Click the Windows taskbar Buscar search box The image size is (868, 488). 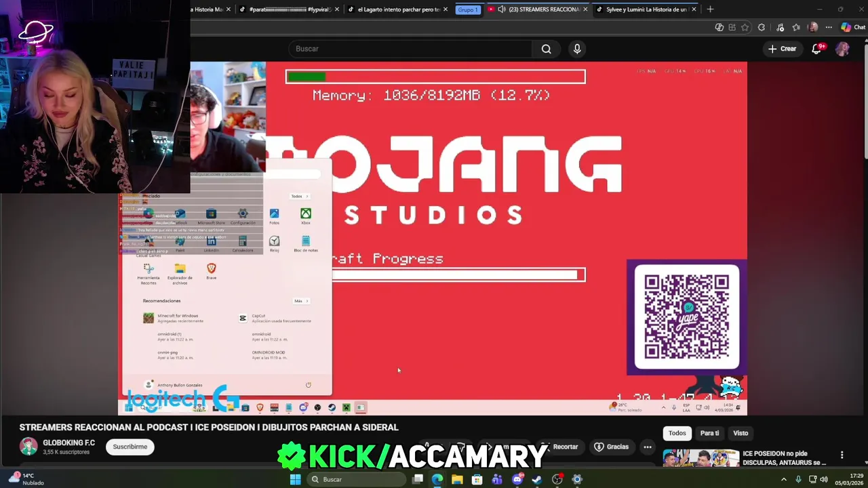click(357, 479)
